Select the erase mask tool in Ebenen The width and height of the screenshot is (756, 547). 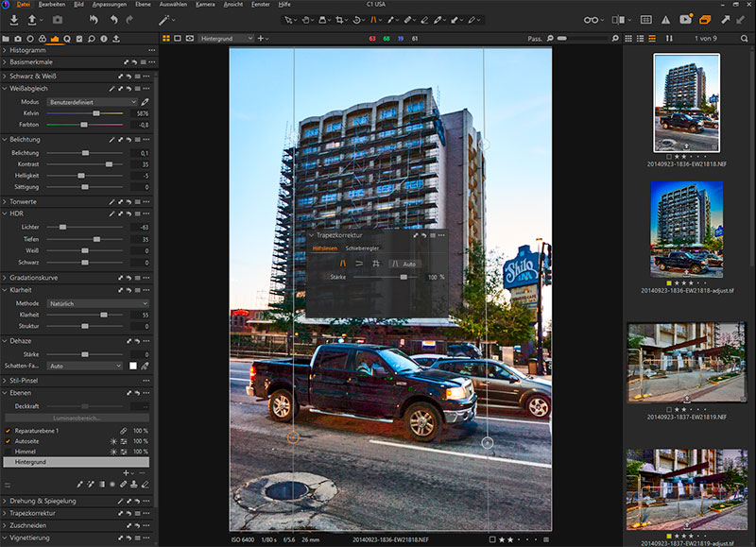145,484
